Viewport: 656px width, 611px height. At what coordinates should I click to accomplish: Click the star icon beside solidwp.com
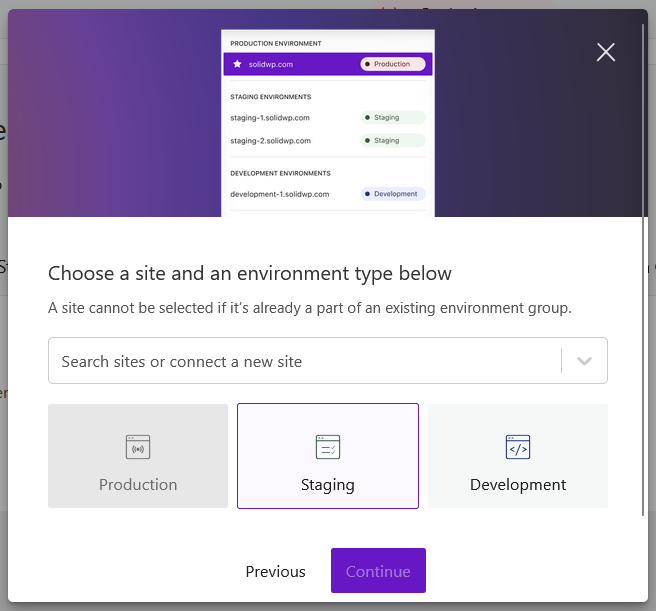pos(237,64)
